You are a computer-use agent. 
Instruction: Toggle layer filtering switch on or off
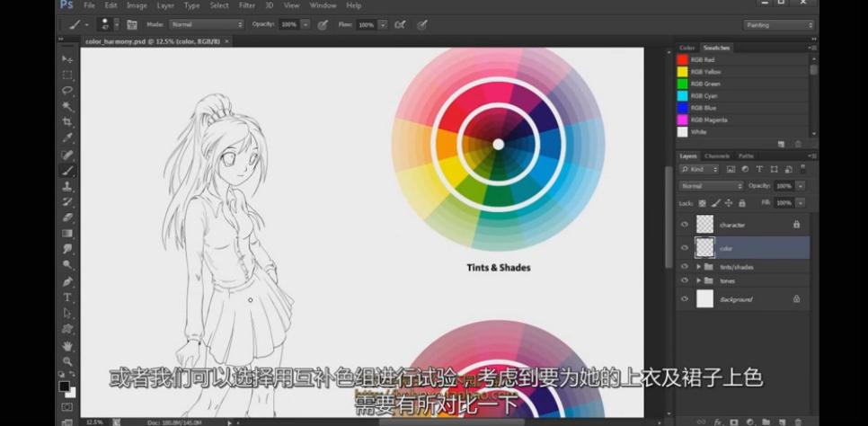point(802,168)
